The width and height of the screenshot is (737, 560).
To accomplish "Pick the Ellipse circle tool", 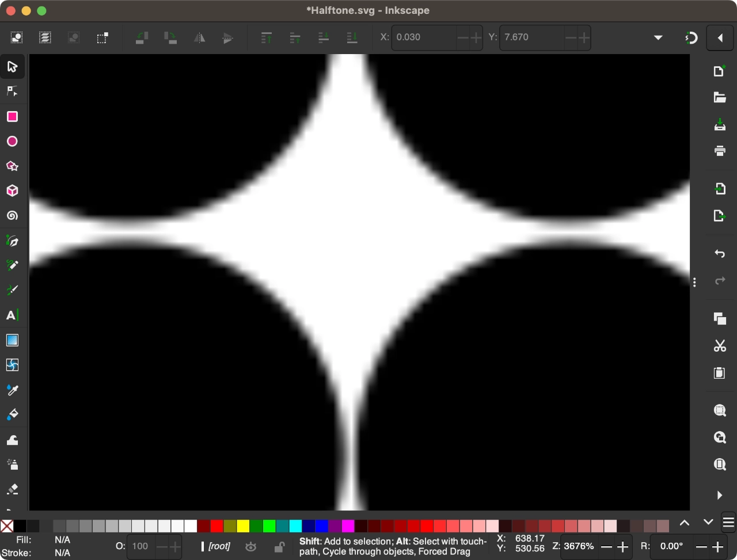I will pyautogui.click(x=12, y=142).
